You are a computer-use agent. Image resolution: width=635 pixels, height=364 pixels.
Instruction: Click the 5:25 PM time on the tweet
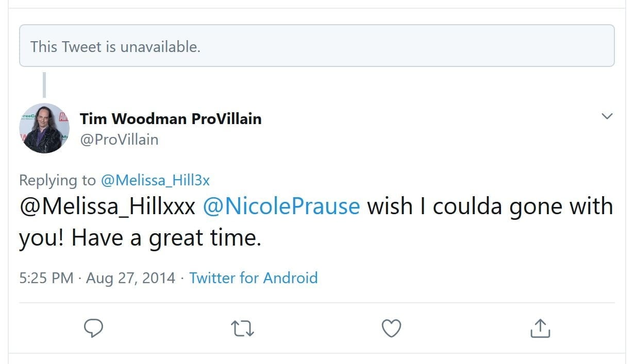pos(46,278)
